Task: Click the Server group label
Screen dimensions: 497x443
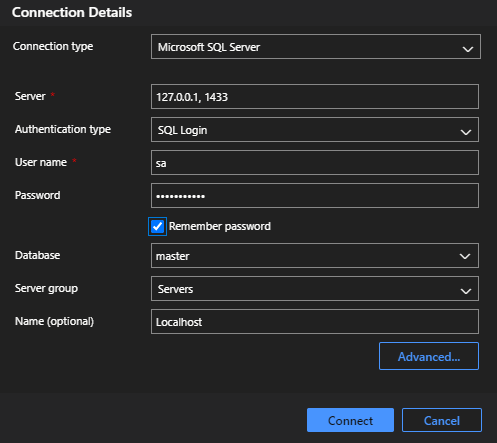Action: pyautogui.click(x=46, y=288)
